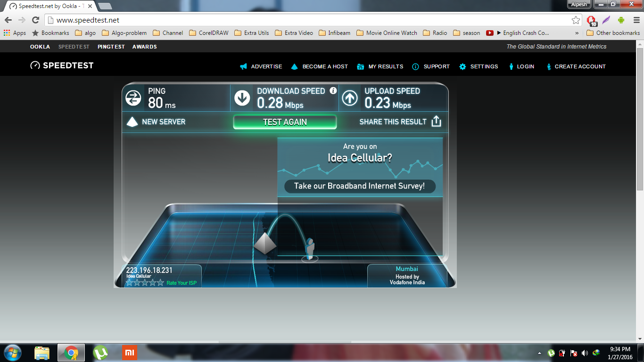The width and height of the screenshot is (644, 362).
Task: Open the red ad blocker extension icon
Action: (x=592, y=20)
